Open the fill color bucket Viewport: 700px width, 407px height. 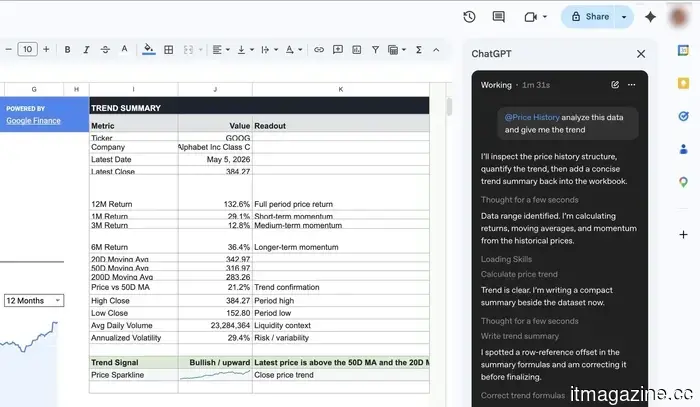[x=149, y=50]
